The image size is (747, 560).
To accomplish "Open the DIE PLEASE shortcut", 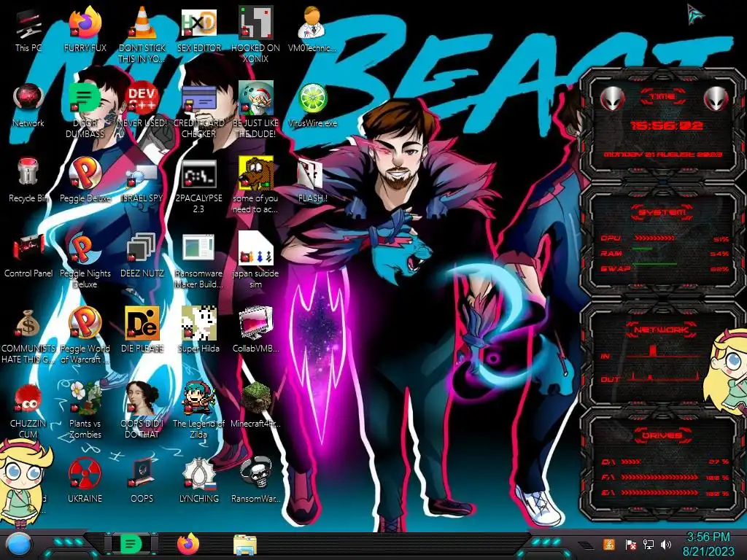I will coord(142,330).
